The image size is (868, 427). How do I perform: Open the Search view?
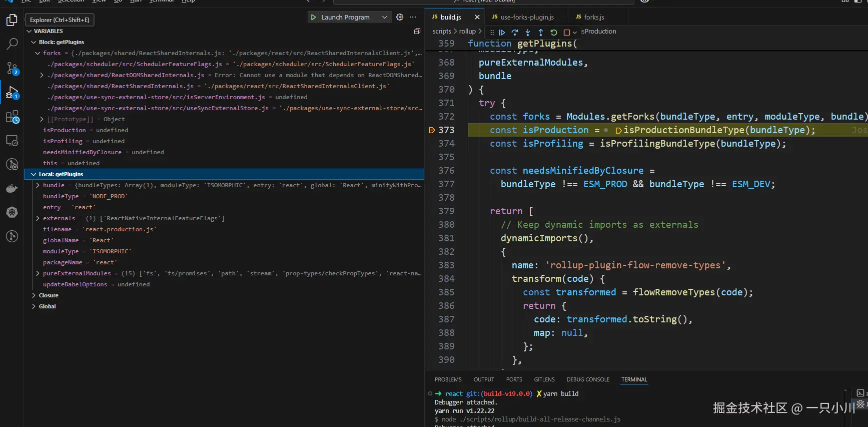tap(12, 44)
